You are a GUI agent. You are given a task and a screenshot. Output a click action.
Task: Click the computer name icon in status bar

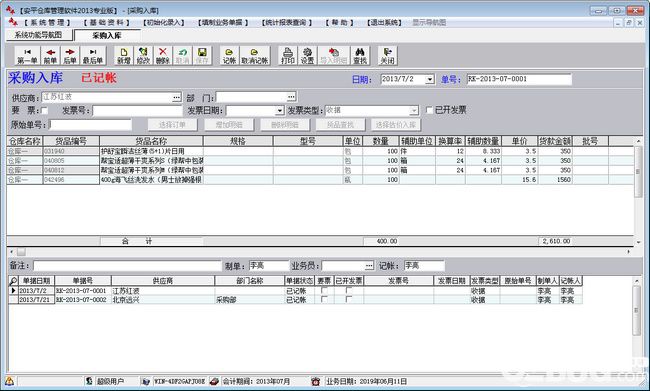146,381
